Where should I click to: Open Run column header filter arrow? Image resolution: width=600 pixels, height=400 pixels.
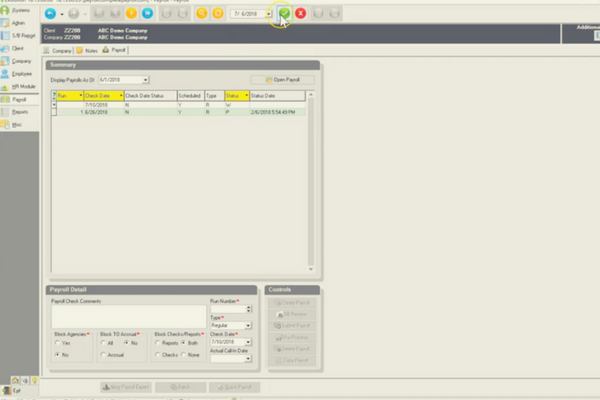[80, 95]
